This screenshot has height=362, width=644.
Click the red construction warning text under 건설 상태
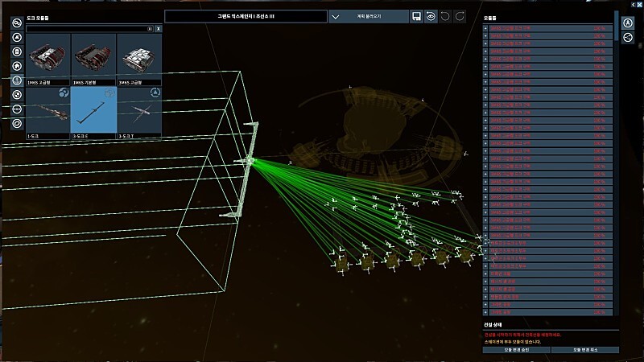(522, 335)
